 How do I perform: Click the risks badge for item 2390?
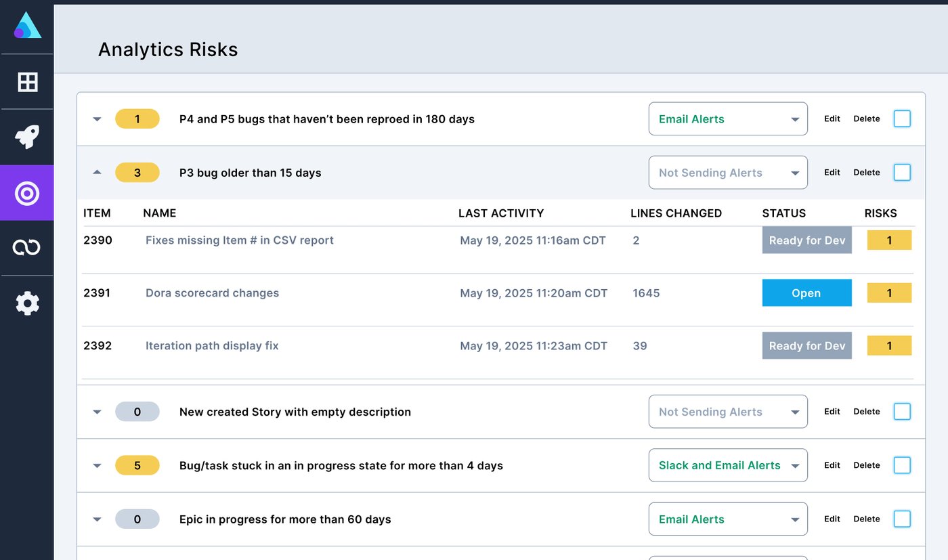pyautogui.click(x=889, y=240)
